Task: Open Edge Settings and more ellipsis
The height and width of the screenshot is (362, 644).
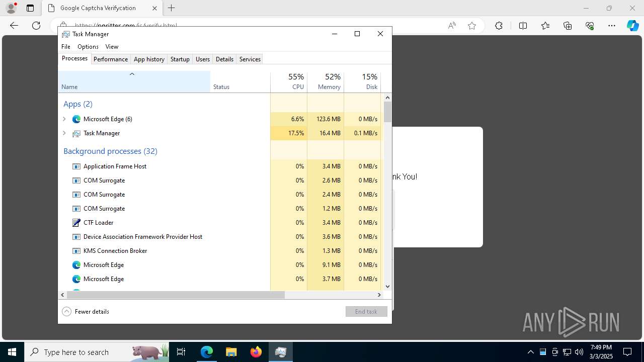Action: (612, 26)
